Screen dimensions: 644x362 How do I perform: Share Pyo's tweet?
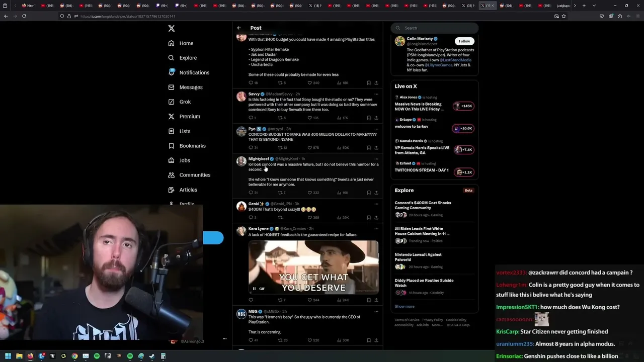[376, 148]
